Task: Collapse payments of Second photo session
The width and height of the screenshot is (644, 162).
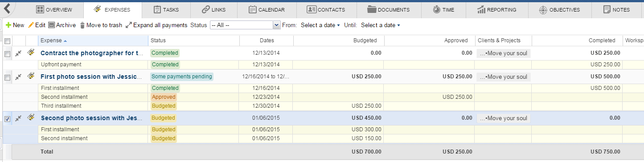Action: point(18,118)
